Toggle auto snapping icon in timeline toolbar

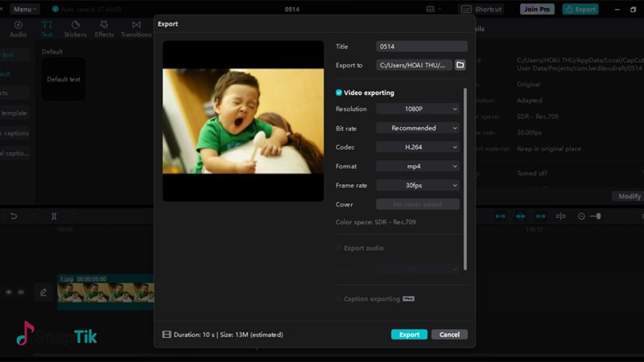point(520,216)
